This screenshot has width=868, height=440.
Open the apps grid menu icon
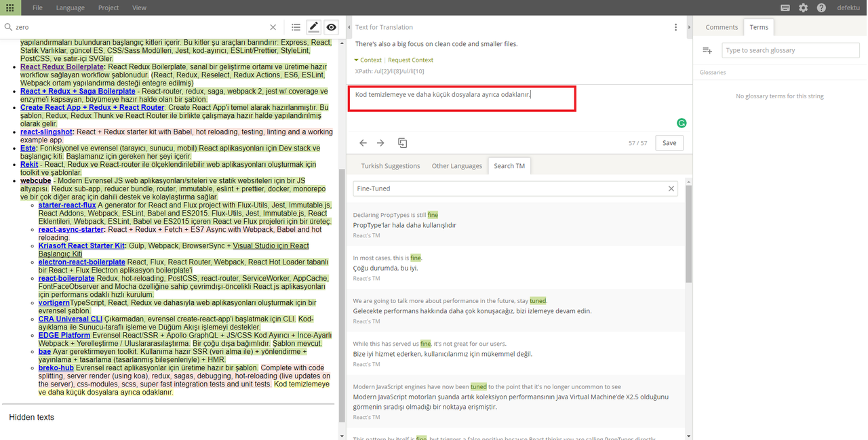(9, 7)
